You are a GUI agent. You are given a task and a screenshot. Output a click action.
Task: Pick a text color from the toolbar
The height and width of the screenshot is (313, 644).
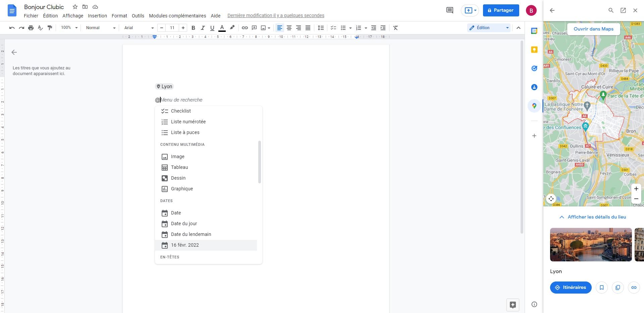[x=222, y=28]
